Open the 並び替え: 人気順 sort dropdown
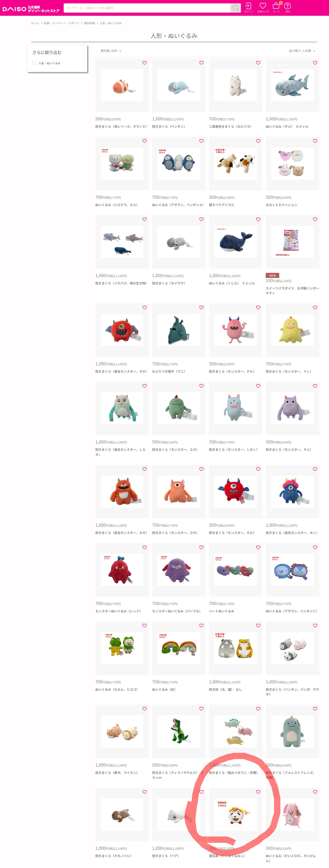The height and width of the screenshot is (868, 329). pos(302,51)
